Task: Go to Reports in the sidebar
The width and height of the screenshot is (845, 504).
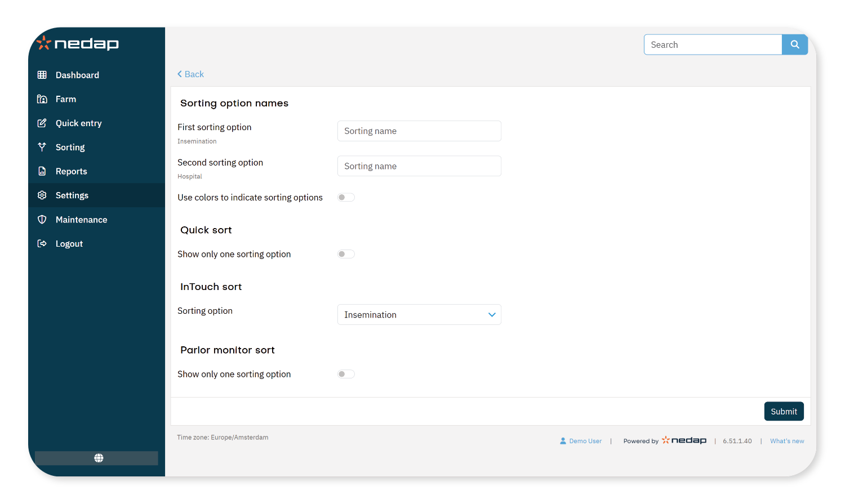Action: (71, 171)
